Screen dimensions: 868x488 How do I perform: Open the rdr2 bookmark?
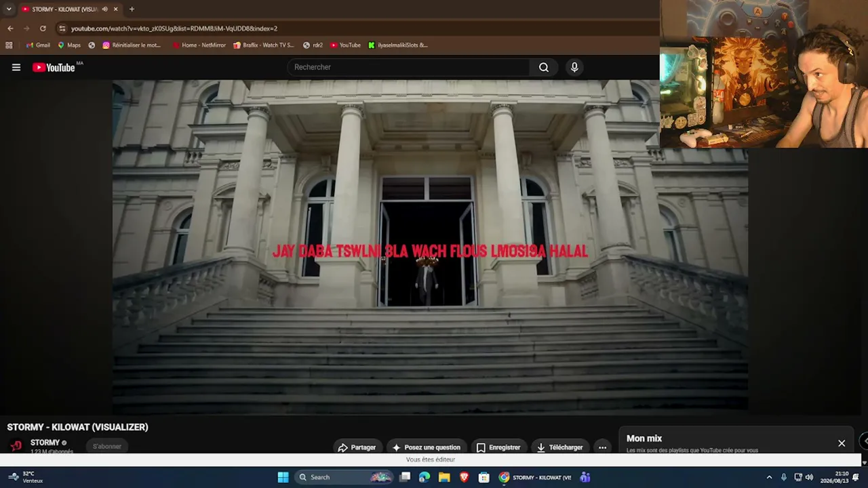pos(313,45)
